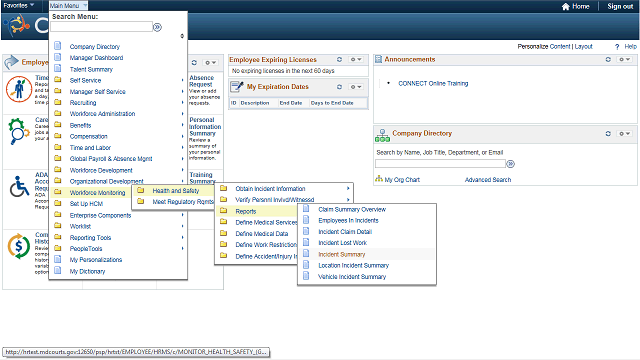The width and height of the screenshot is (640, 360).
Task: Click the Company Directory org chart icon
Action: coord(382,135)
